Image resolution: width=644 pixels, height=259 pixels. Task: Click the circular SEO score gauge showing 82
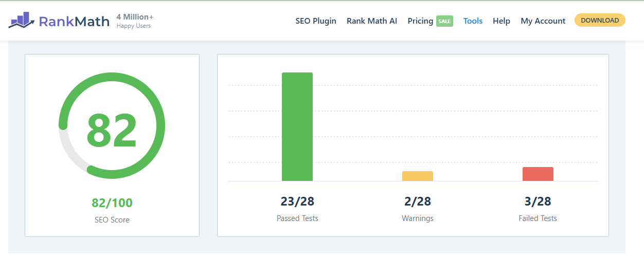(112, 126)
